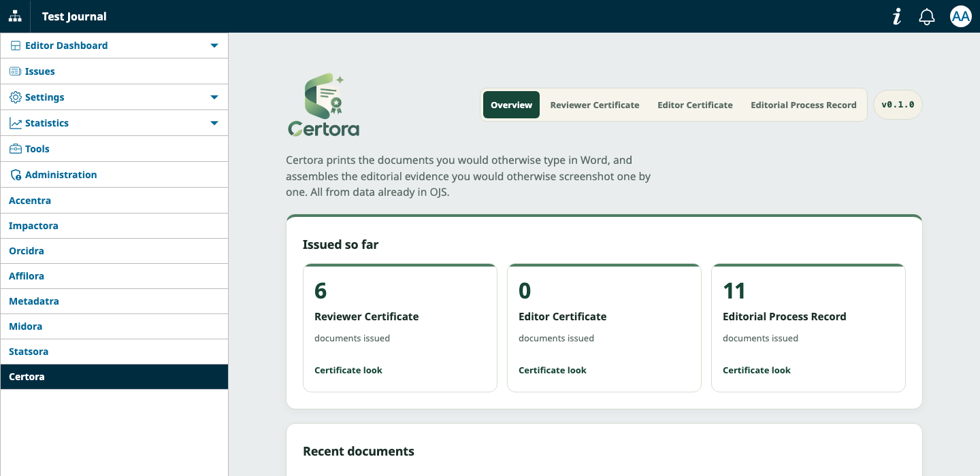Click Reviewer Certificate card title
Image resolution: width=980 pixels, height=476 pixels.
click(367, 316)
